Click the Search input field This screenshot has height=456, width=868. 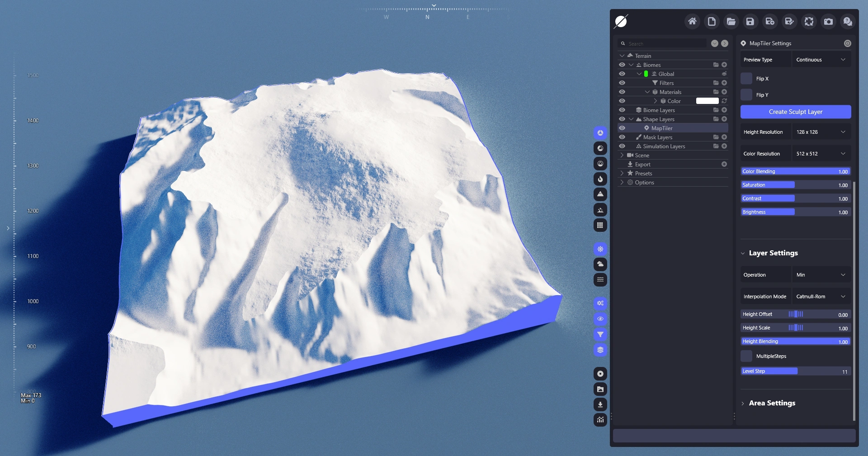click(x=665, y=44)
